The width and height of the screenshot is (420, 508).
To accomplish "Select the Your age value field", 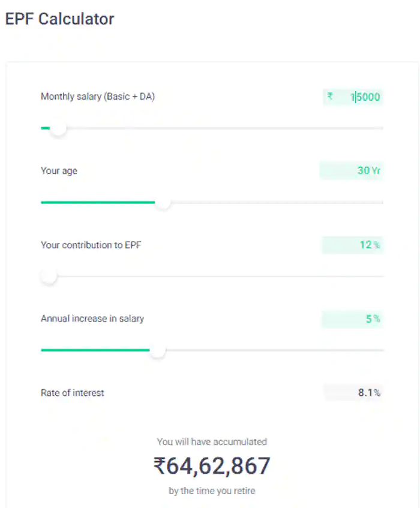I will [x=352, y=171].
